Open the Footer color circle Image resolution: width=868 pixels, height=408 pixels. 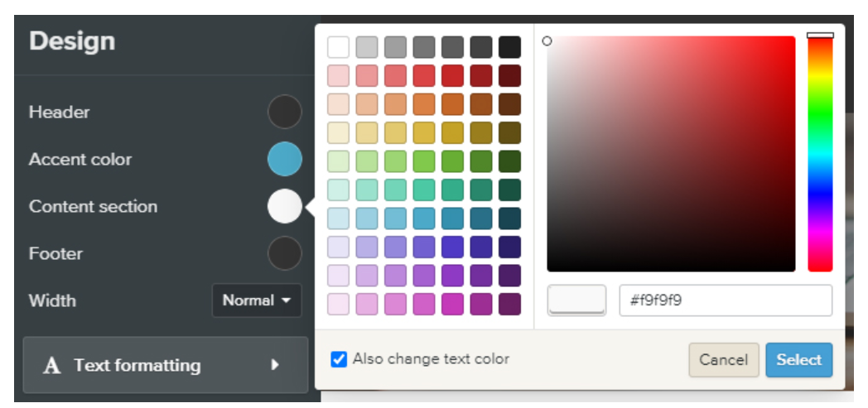coord(285,253)
